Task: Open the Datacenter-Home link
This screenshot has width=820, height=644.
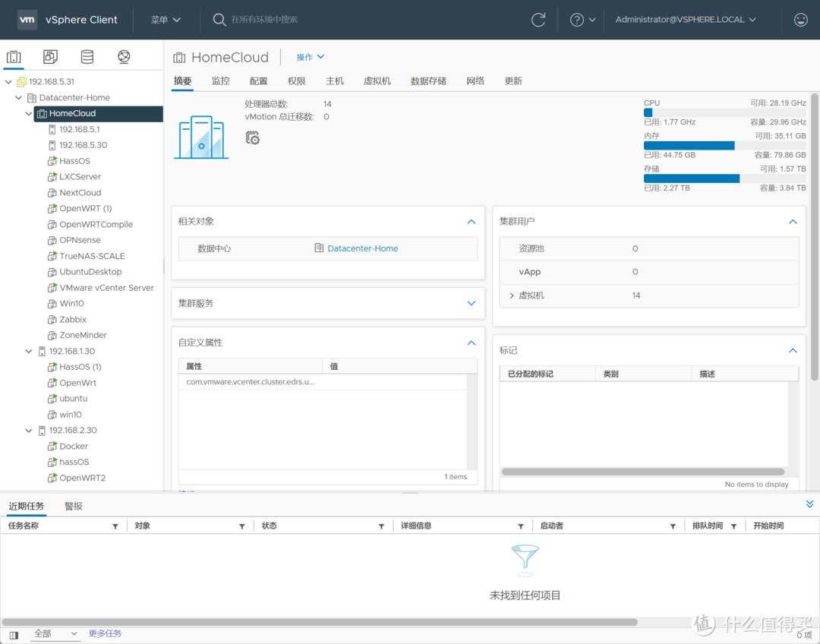Action: (362, 248)
